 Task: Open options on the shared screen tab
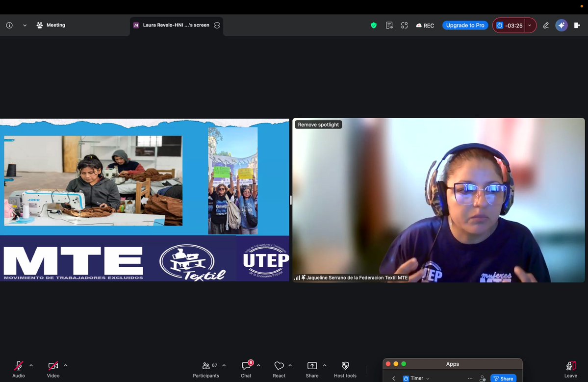(217, 25)
